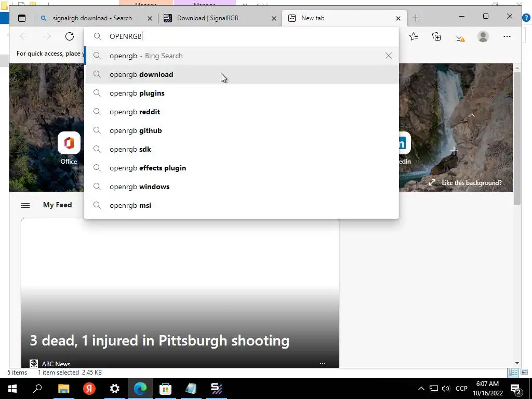Open the clock showing 6:07 AM
Viewport: 532px width, 399px height.
[487, 389]
